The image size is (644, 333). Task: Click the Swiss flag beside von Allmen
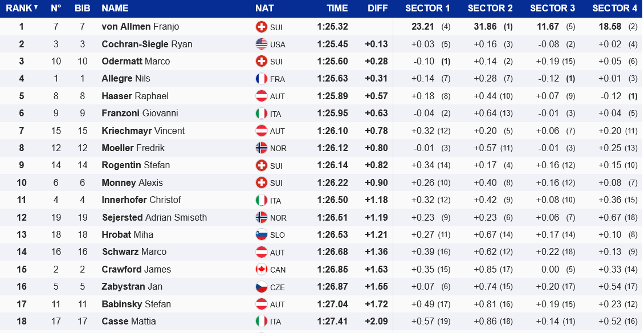pyautogui.click(x=262, y=27)
